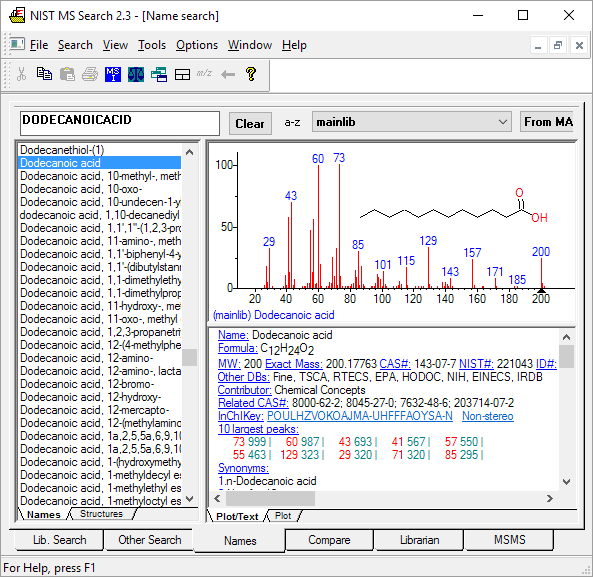This screenshot has height=577, width=593.
Task: Click the Clear button
Action: [250, 123]
